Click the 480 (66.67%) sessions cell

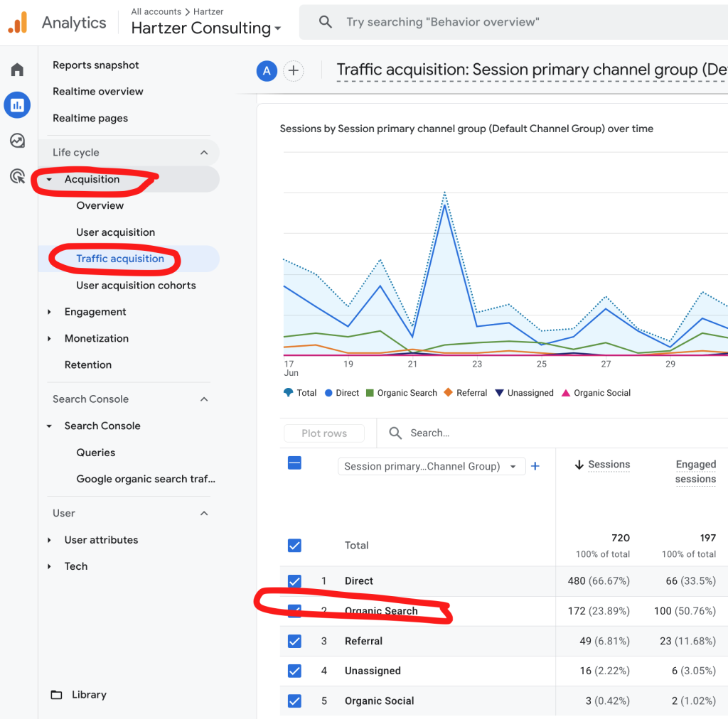pyautogui.click(x=599, y=580)
